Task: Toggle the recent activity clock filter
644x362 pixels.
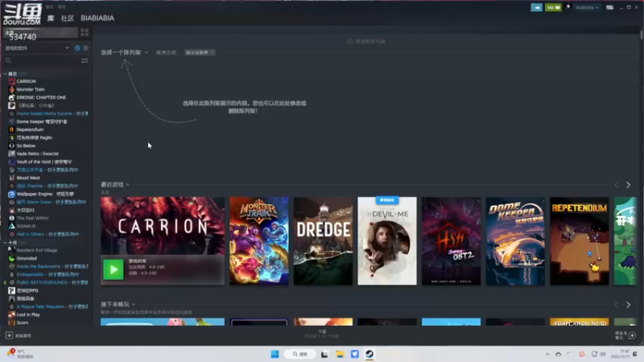Action: (77, 48)
